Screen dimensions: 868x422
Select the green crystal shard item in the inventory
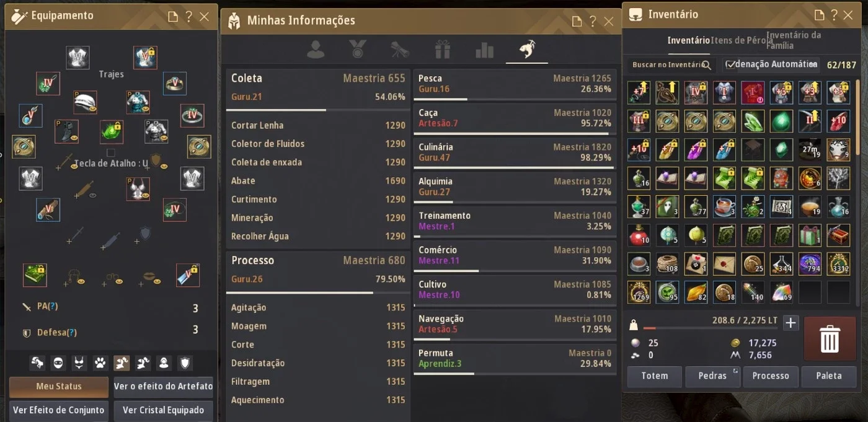tap(753, 121)
